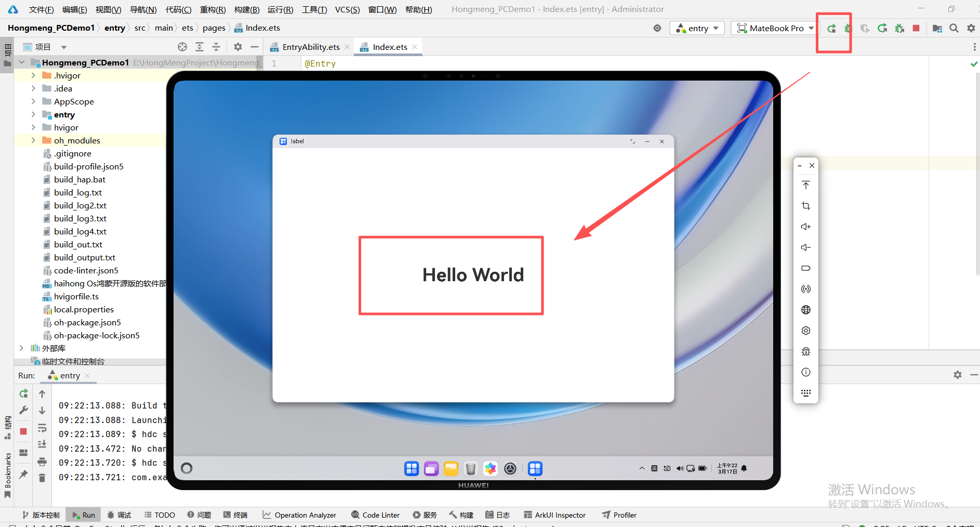Screen dimensions: 980x527
Task: Rerun entry from the Run panel
Action: pyautogui.click(x=23, y=393)
